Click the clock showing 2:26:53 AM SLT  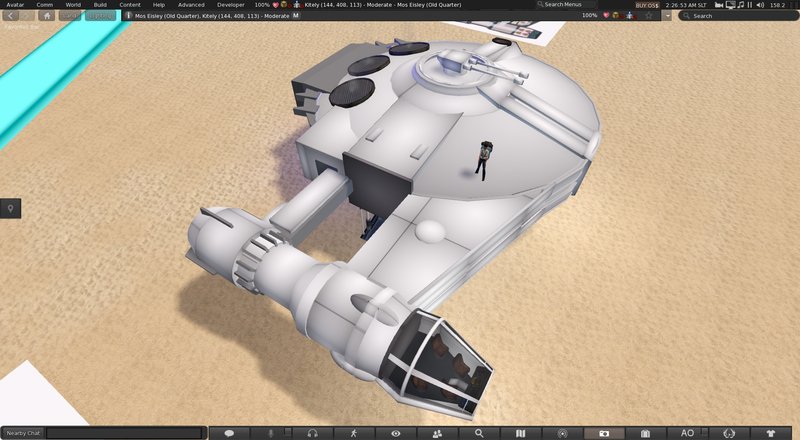click(686, 5)
